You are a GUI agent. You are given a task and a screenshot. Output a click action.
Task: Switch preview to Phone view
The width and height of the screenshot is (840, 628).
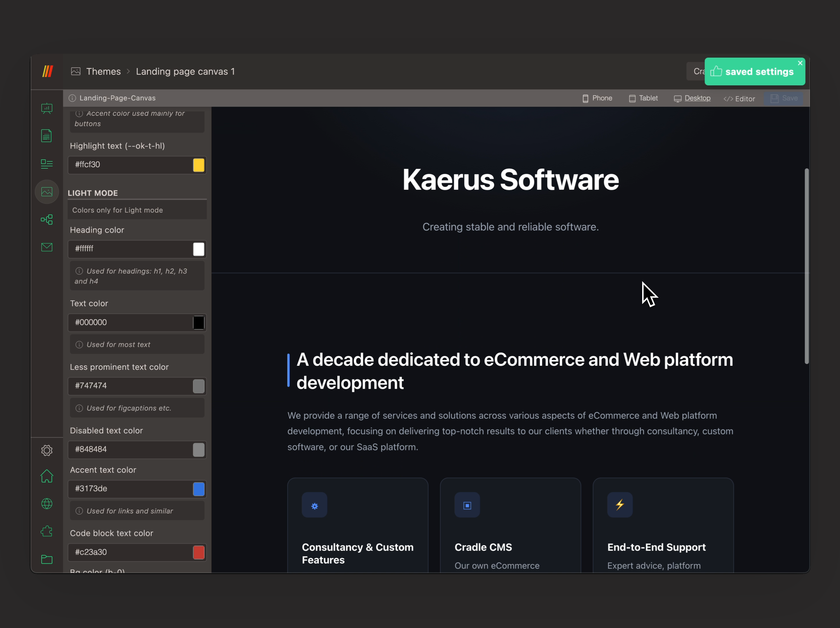coord(597,98)
